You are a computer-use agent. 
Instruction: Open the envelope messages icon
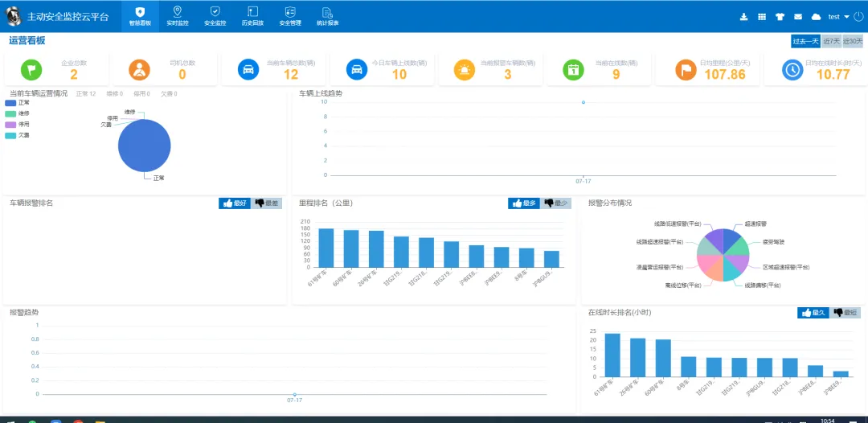[798, 17]
